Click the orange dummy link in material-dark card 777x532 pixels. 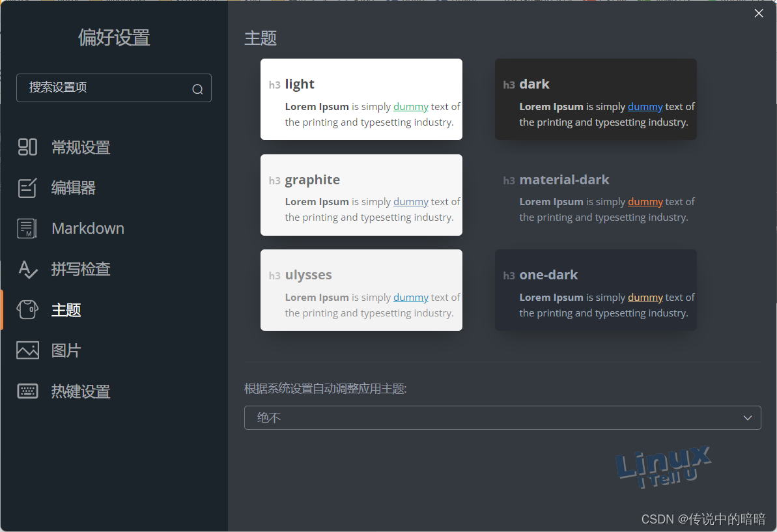(645, 202)
